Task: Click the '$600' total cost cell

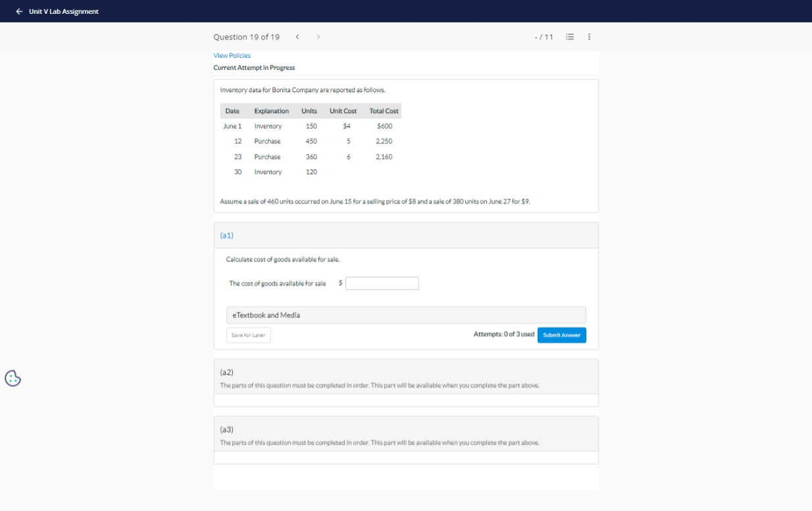Action: (x=384, y=126)
